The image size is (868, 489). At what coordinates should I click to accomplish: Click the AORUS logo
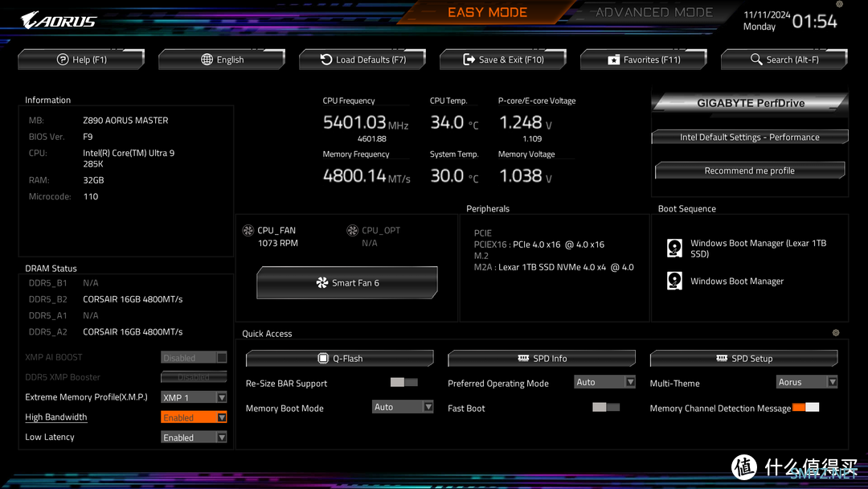59,20
